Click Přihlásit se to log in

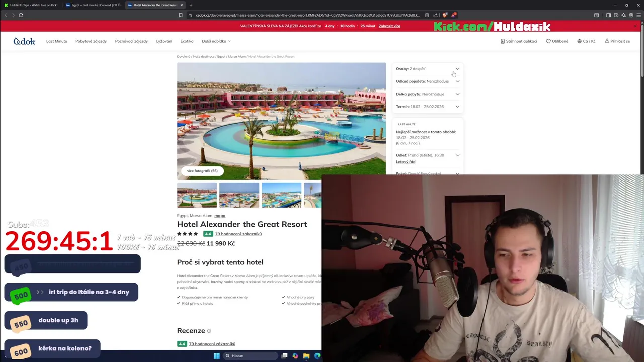pyautogui.click(x=617, y=41)
